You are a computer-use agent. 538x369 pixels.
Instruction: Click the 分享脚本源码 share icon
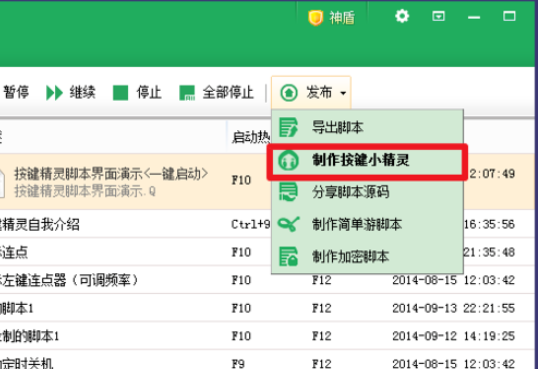pyautogui.click(x=288, y=192)
